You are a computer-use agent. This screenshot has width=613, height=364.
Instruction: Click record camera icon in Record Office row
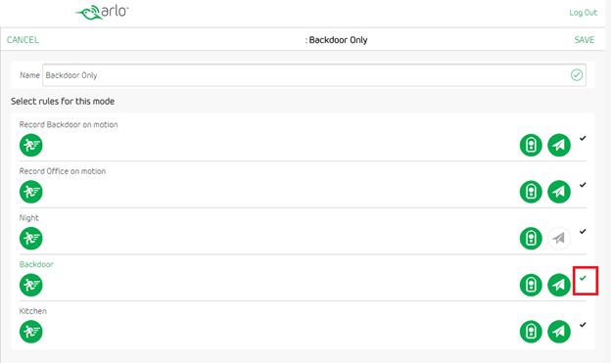pyautogui.click(x=531, y=192)
